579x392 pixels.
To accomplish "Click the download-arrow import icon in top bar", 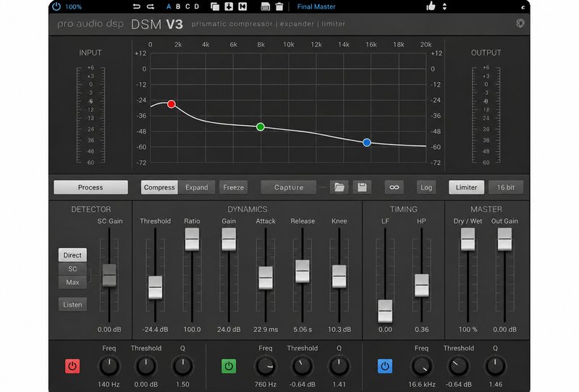I will 229,7.
